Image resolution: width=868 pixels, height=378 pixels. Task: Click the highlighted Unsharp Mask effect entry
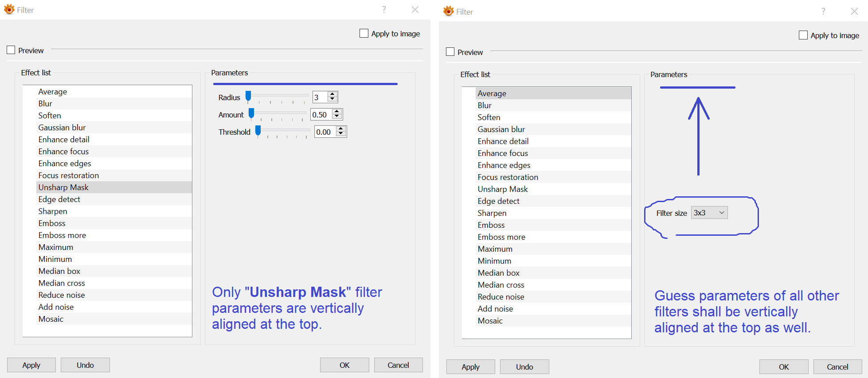[x=114, y=187]
